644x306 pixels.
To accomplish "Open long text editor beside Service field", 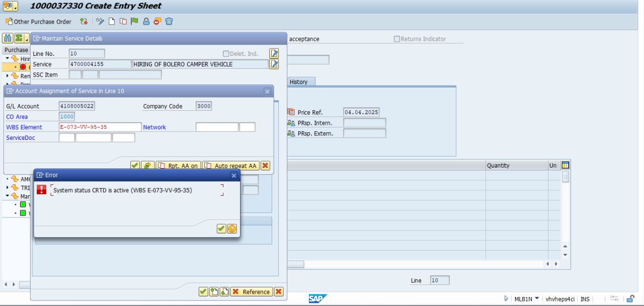I will point(274,64).
